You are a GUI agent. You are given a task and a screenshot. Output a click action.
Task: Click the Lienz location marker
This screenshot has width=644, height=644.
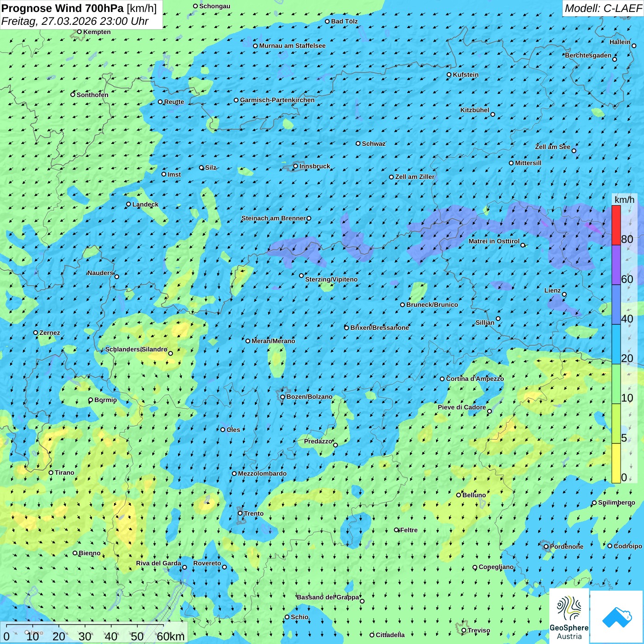(564, 294)
